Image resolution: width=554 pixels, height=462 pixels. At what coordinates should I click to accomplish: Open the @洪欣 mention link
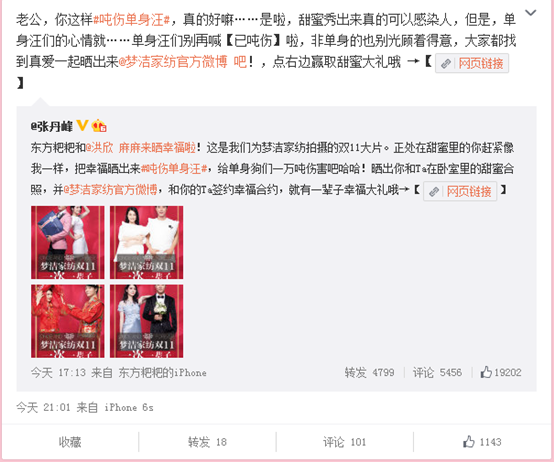click(x=99, y=148)
